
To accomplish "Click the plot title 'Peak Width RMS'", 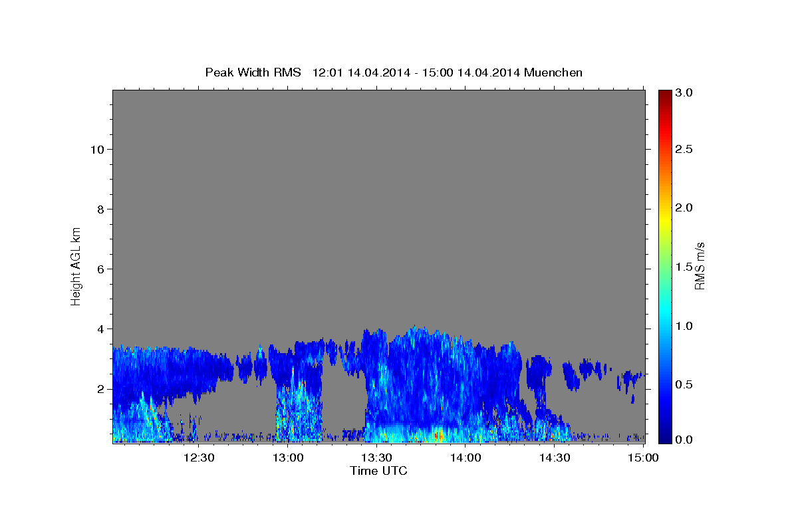I will [253, 72].
